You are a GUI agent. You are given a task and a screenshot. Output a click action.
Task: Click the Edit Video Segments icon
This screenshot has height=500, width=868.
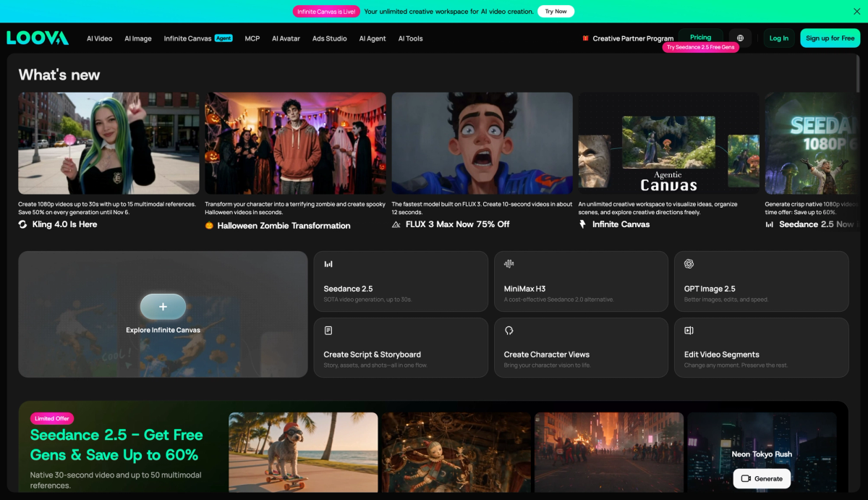point(689,331)
